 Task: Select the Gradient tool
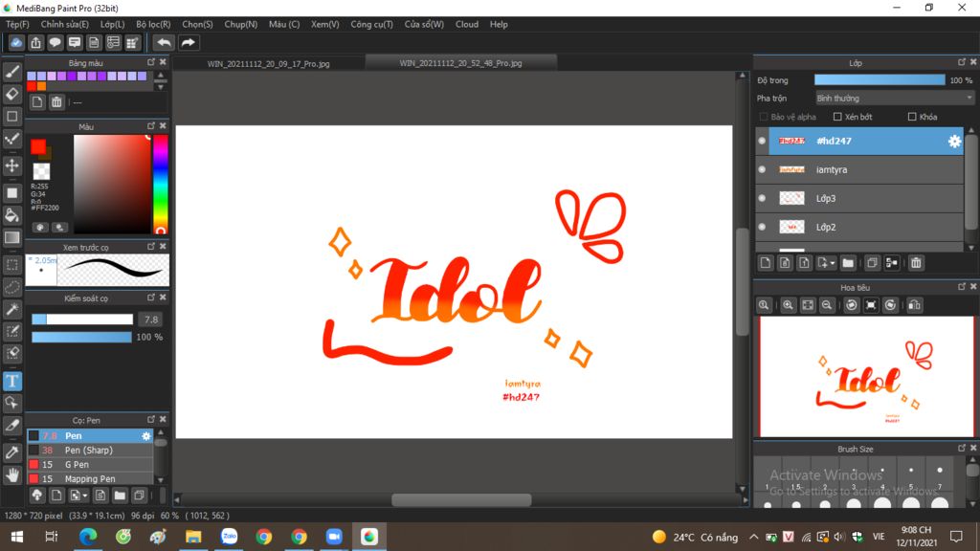pyautogui.click(x=11, y=238)
